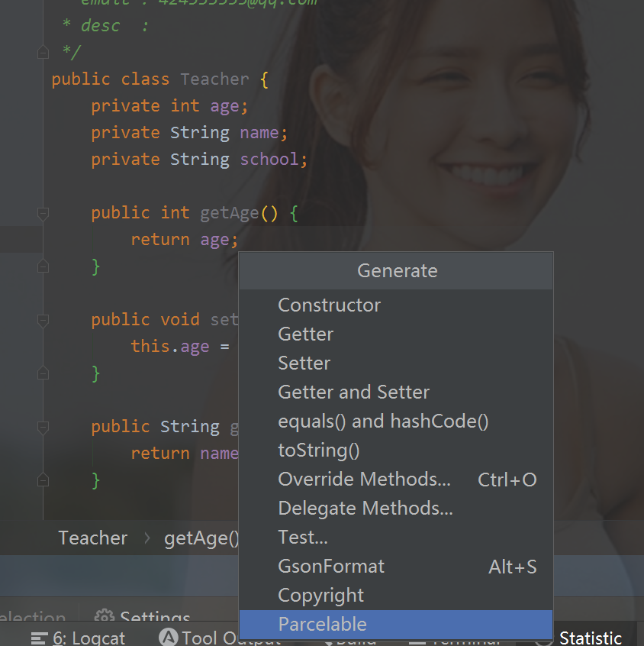
Task: Place cursor on private int age field
Action: (169, 106)
